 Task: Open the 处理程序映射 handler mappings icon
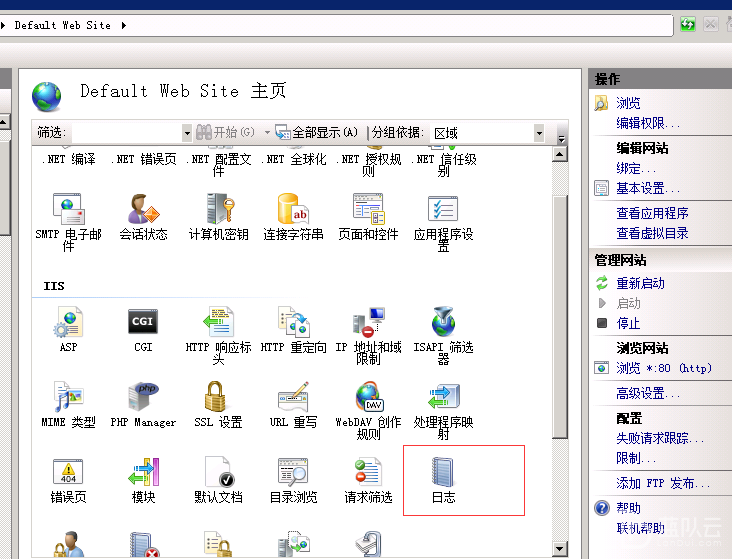(443, 396)
